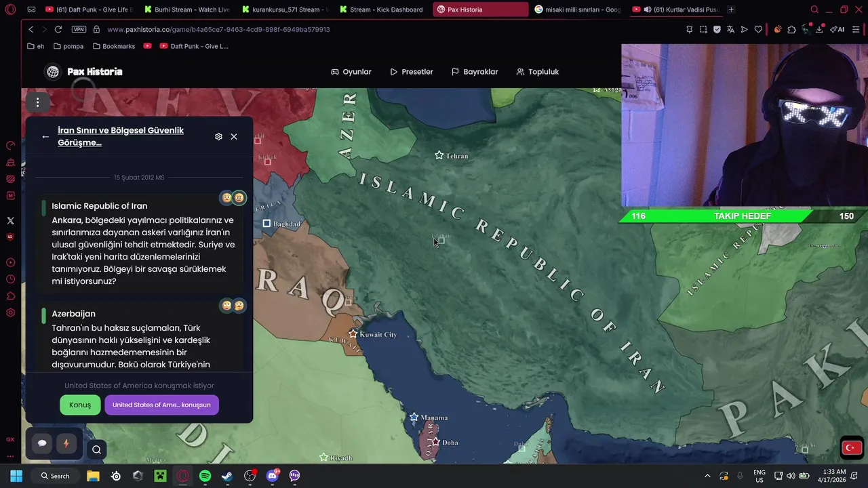Select Kuwait City star on map

353,333
